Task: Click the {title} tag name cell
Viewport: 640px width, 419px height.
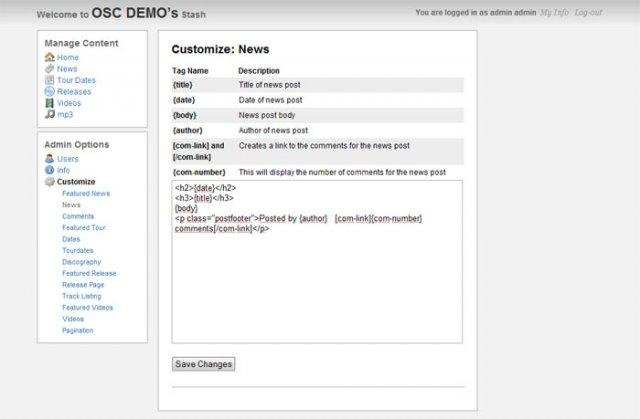Action: pos(182,85)
